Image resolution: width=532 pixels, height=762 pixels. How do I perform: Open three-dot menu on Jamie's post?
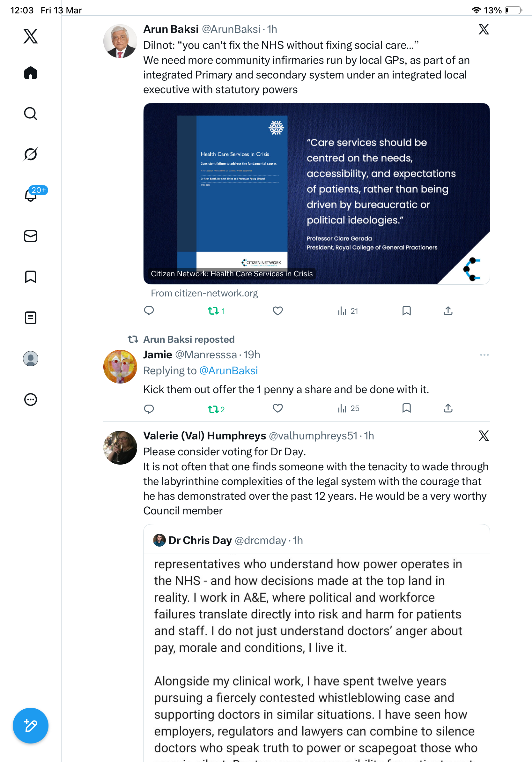[x=484, y=355]
